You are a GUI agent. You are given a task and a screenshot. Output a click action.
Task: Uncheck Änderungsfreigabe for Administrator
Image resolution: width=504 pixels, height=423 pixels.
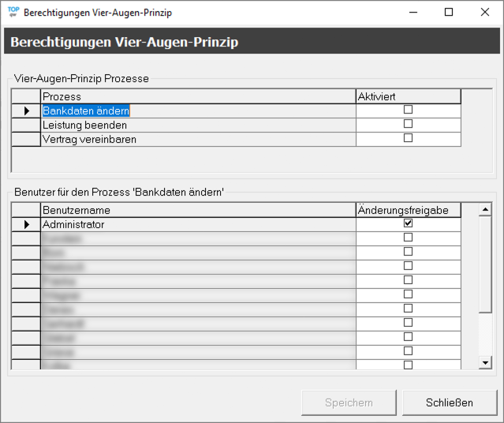(x=408, y=224)
